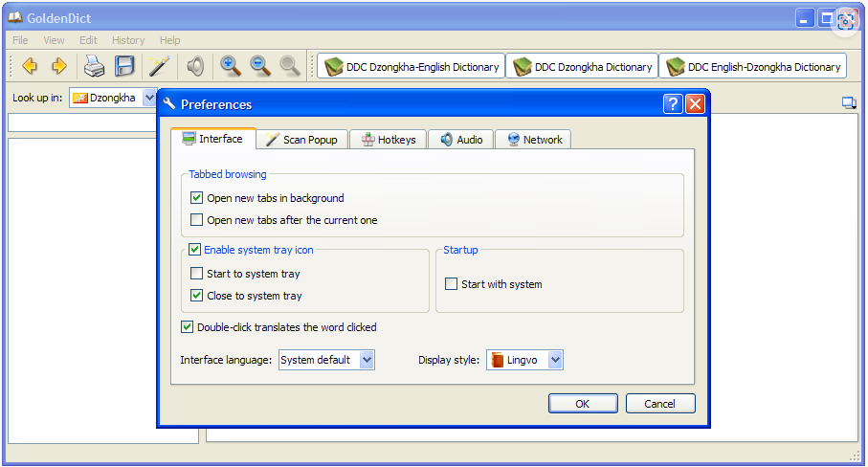Click the pronounce word speaker icon
This screenshot has height=467, width=868.
click(x=195, y=66)
